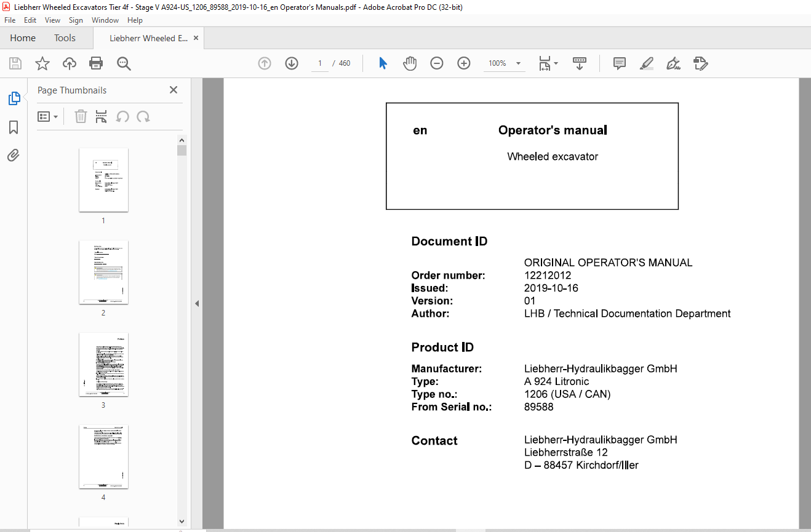Zoom in with plus icon

[x=464, y=63]
